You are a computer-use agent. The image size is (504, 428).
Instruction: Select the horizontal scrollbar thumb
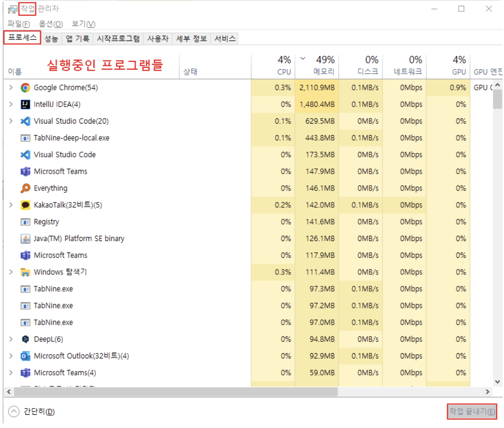(x=176, y=392)
